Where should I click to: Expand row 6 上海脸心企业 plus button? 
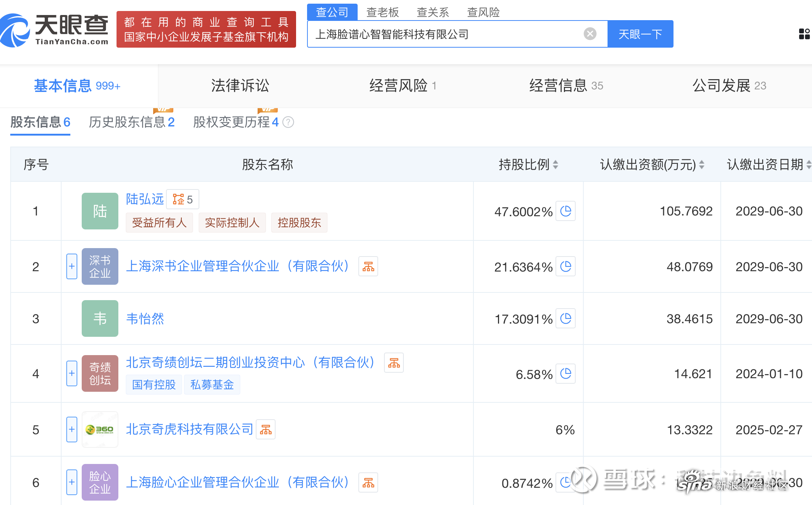click(x=72, y=482)
